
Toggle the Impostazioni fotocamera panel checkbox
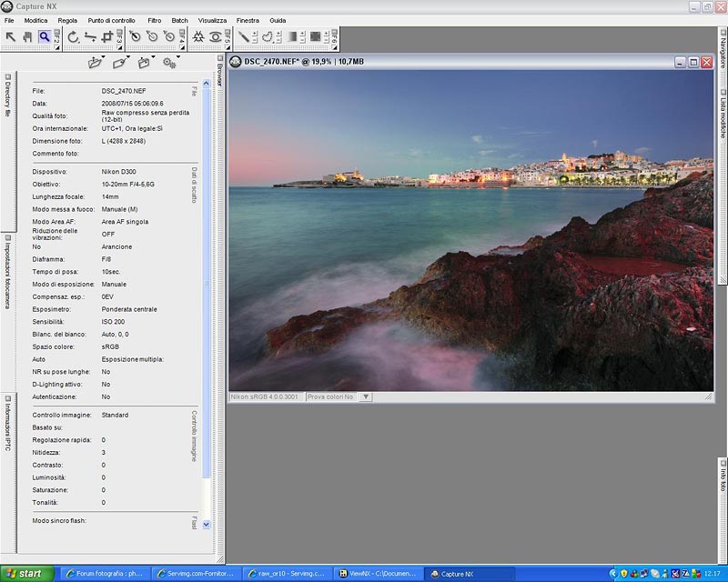(x=7, y=237)
